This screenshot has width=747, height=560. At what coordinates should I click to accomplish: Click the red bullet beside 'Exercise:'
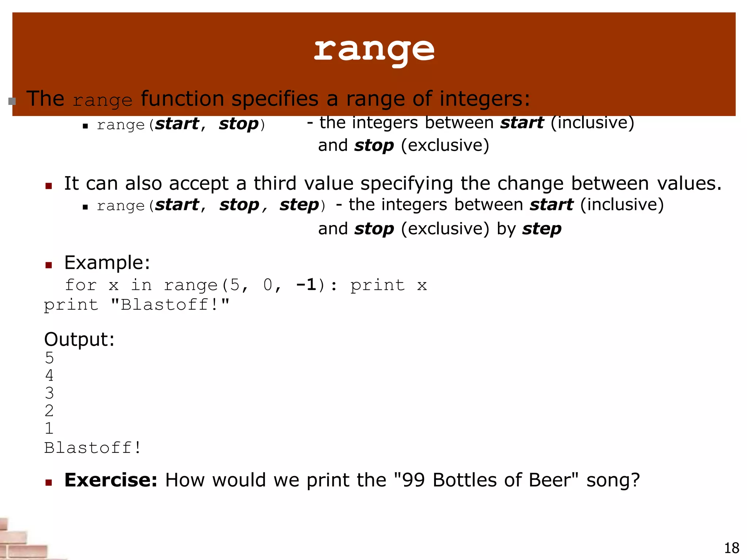pyautogui.click(x=49, y=482)
